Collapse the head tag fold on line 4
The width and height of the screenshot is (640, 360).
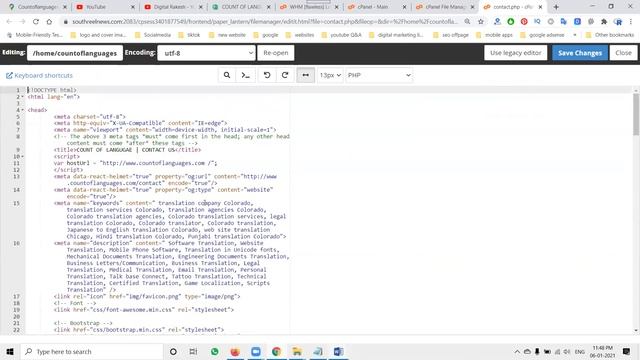(22, 110)
